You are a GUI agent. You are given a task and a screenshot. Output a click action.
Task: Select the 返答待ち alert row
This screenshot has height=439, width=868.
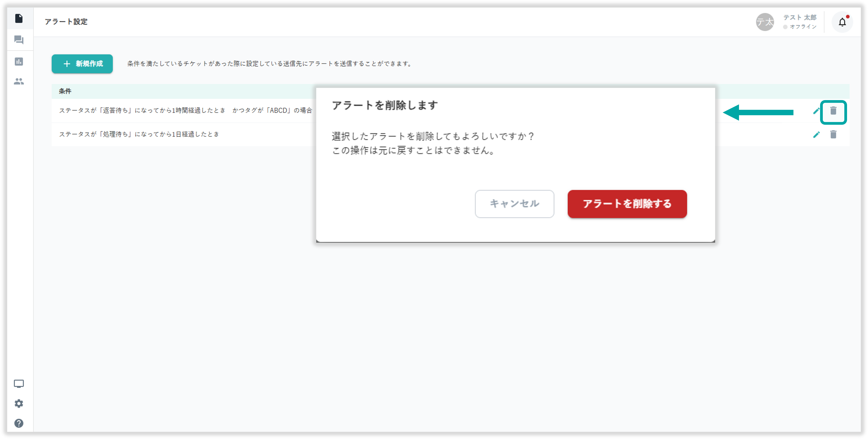pos(185,111)
